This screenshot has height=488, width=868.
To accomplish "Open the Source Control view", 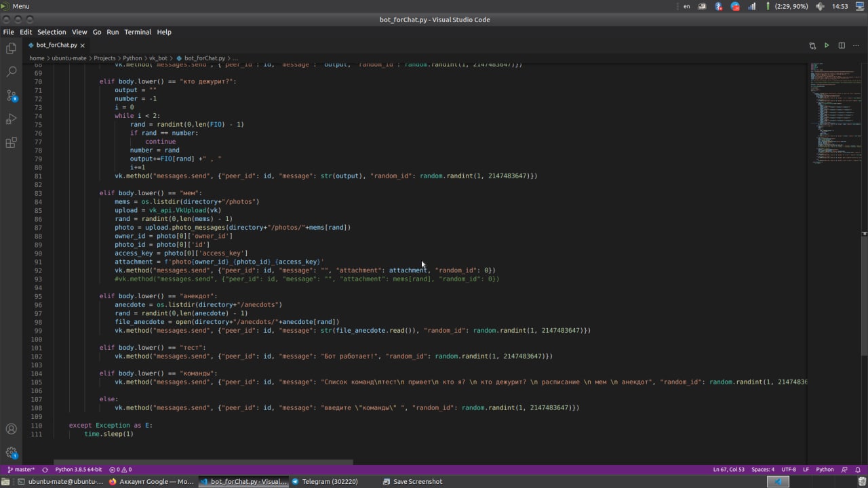I will 11,95.
